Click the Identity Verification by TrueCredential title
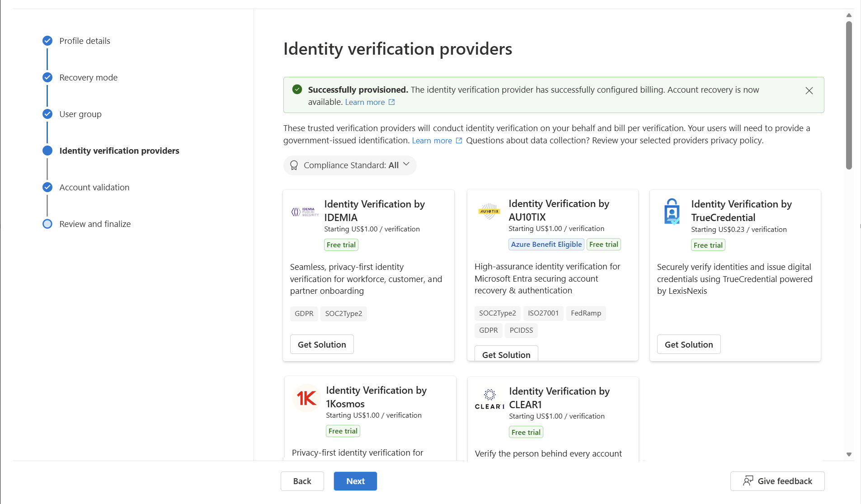The height and width of the screenshot is (504, 861). (x=742, y=211)
